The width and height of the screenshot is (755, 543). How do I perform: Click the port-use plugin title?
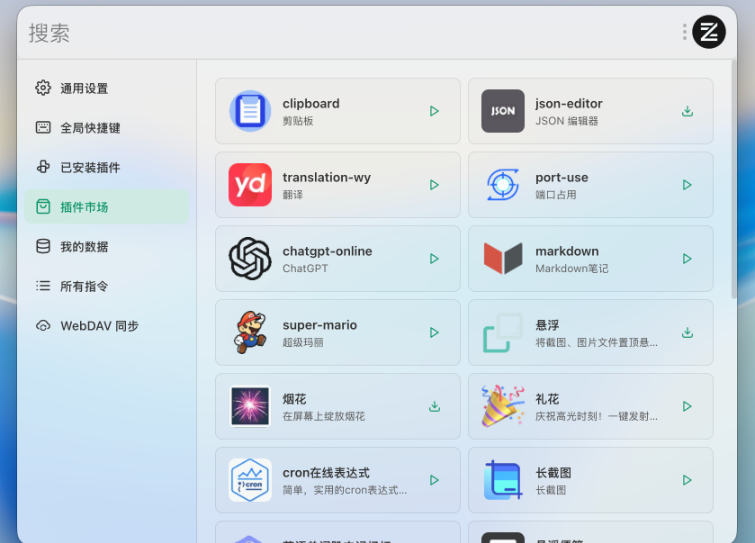coord(561,178)
